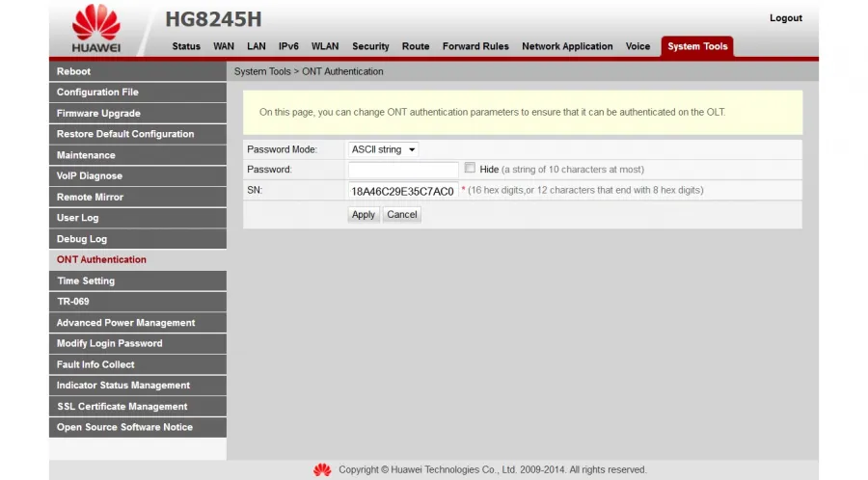Click the Apply button

point(364,215)
